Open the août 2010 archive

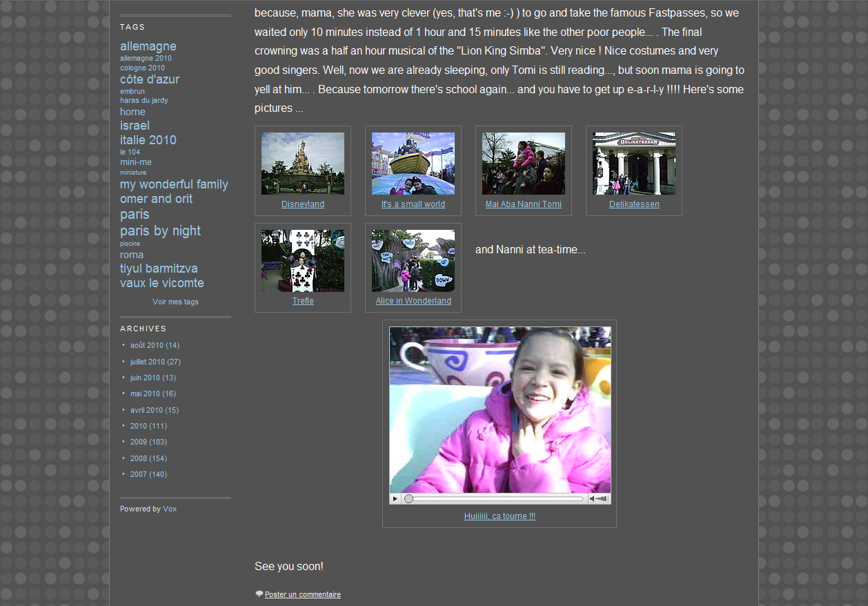[x=146, y=345]
